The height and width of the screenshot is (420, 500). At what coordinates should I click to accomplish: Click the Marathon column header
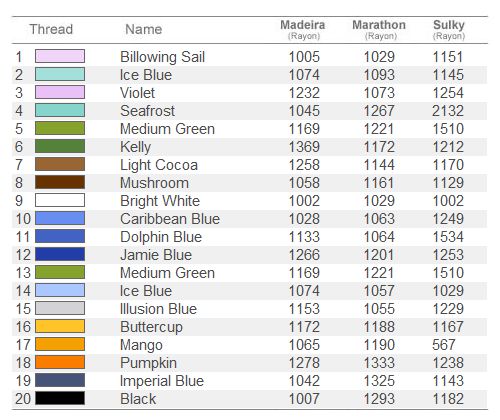[x=379, y=29]
